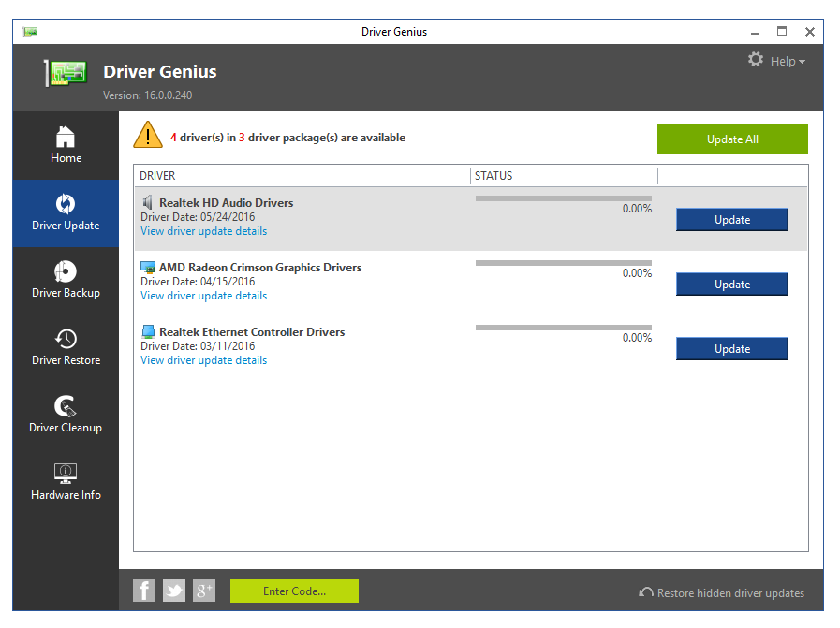Open the Hardware Info panel

pyautogui.click(x=66, y=482)
